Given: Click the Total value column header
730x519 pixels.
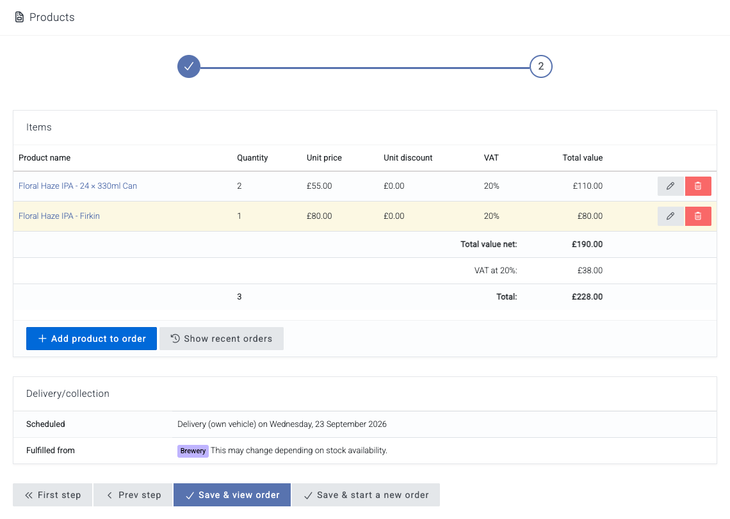Looking at the screenshot, I should click(582, 158).
